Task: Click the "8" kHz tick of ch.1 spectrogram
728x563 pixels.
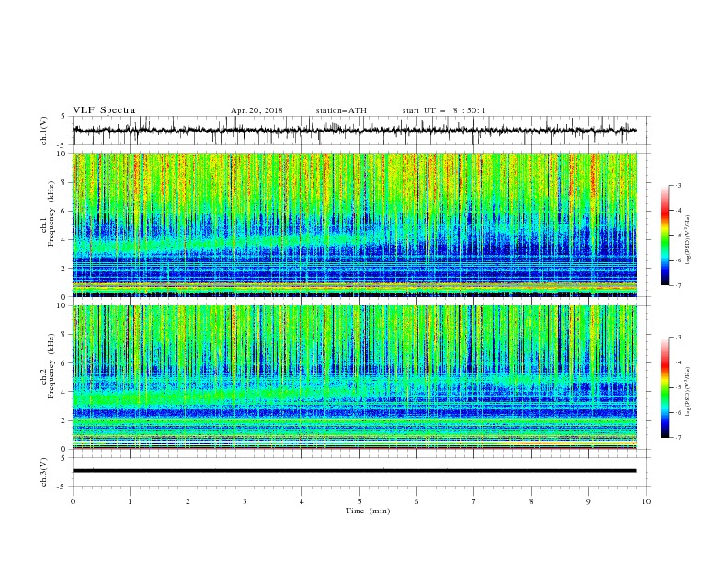Action: click(x=64, y=182)
